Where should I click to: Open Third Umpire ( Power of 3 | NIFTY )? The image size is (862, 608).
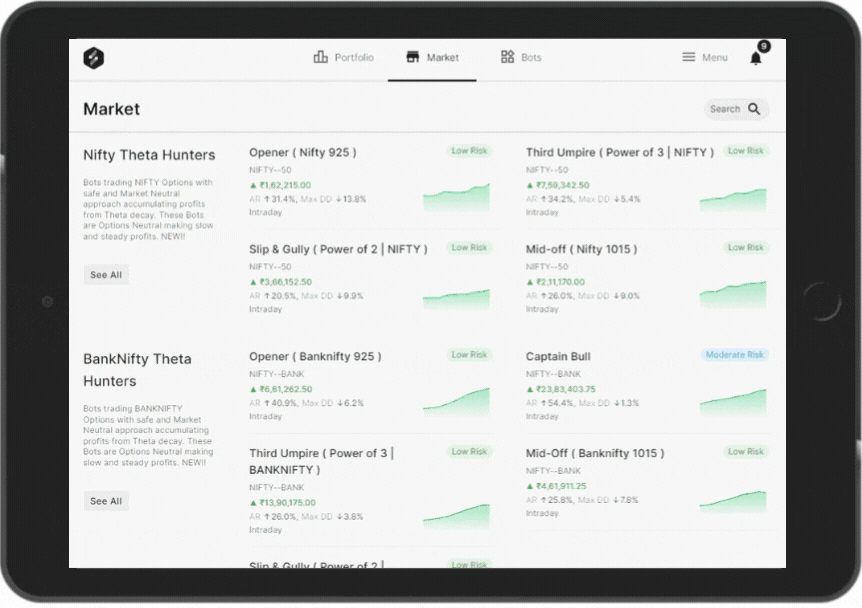point(620,152)
